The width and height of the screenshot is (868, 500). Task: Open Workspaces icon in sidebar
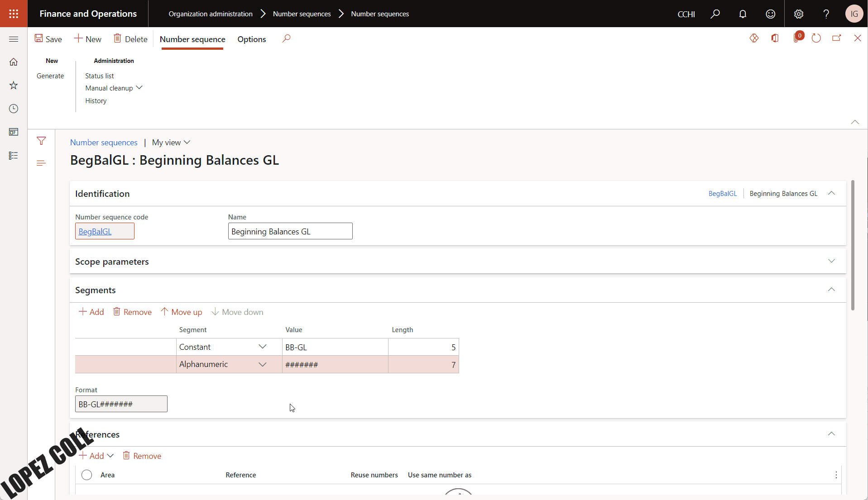14,132
